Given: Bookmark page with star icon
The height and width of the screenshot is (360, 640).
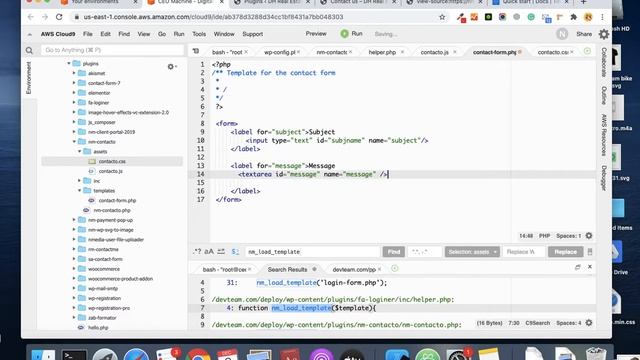Looking at the screenshot, I should click(442, 17).
